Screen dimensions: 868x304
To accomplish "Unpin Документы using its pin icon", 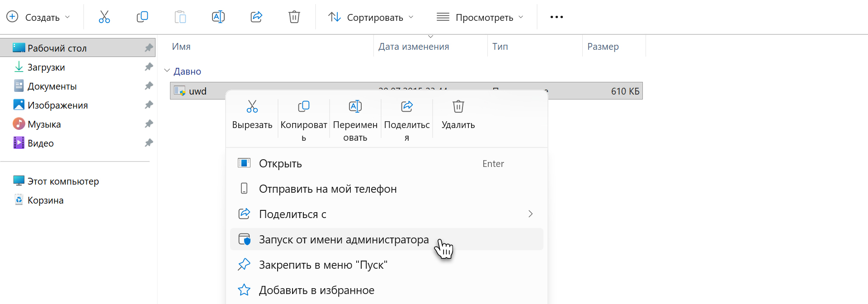I will (x=149, y=86).
